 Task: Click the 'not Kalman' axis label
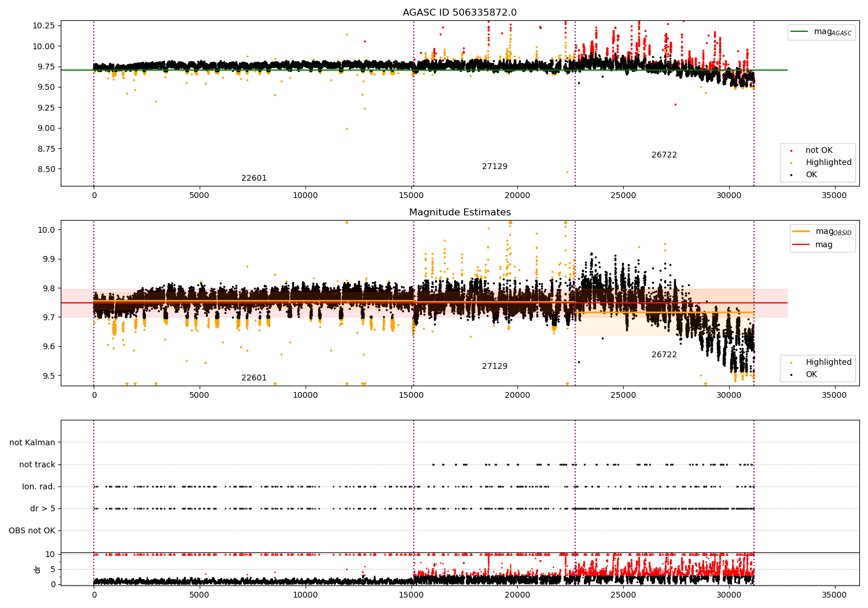click(x=32, y=443)
